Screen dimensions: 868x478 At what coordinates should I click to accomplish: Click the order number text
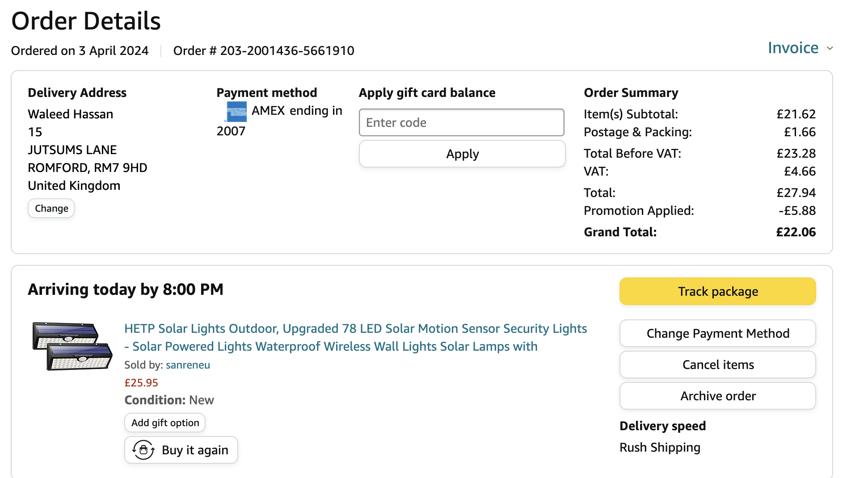pyautogui.click(x=264, y=51)
